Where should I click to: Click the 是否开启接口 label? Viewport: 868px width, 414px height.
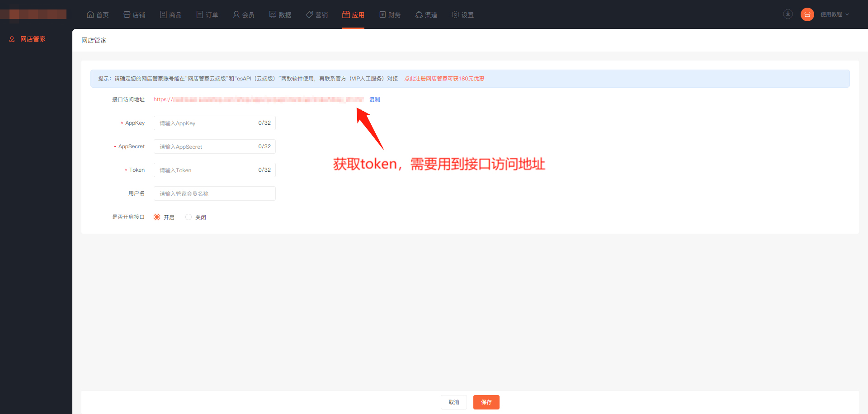click(x=128, y=217)
